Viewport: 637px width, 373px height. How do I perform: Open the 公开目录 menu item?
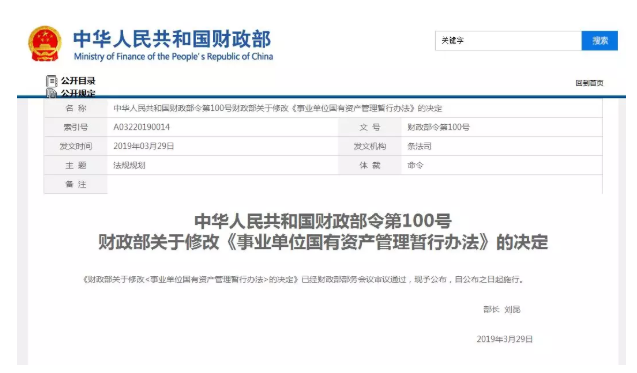(x=78, y=81)
